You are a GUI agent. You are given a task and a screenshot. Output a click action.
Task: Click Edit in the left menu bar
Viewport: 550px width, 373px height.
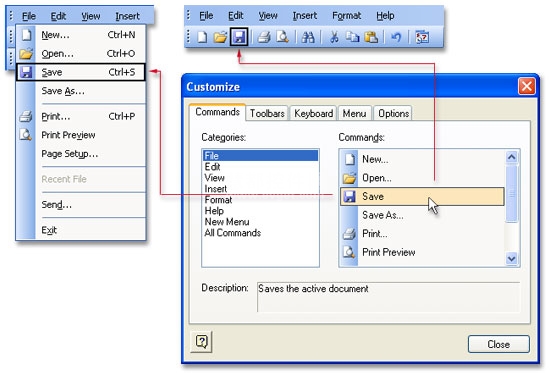pyautogui.click(x=58, y=16)
